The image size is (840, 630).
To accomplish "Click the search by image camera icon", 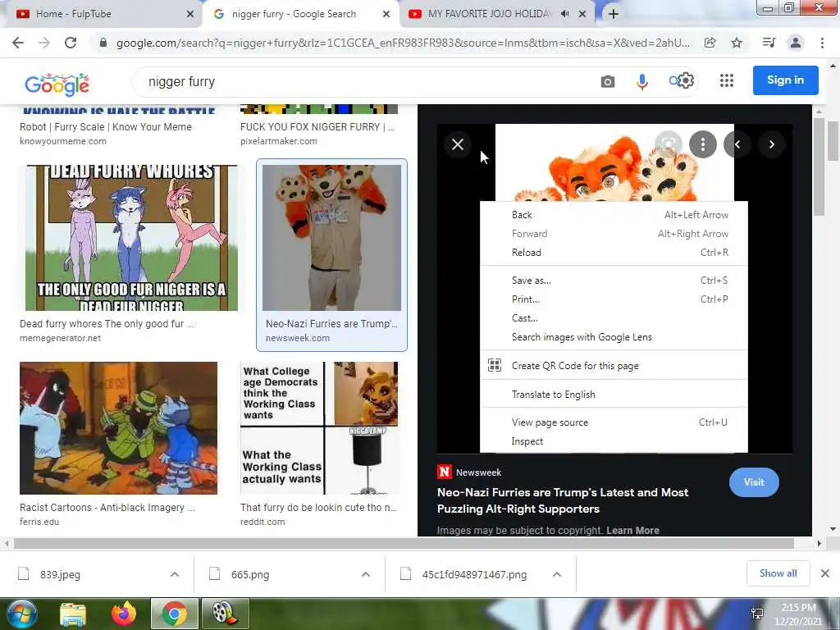I will 608,81.
